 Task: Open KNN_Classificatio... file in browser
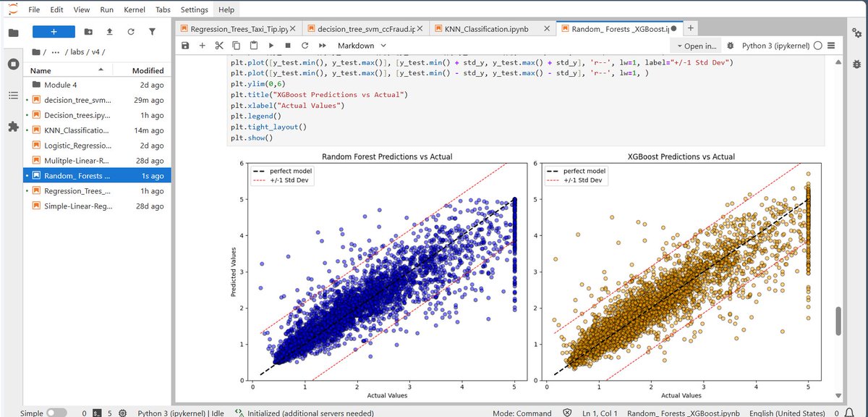coord(96,130)
